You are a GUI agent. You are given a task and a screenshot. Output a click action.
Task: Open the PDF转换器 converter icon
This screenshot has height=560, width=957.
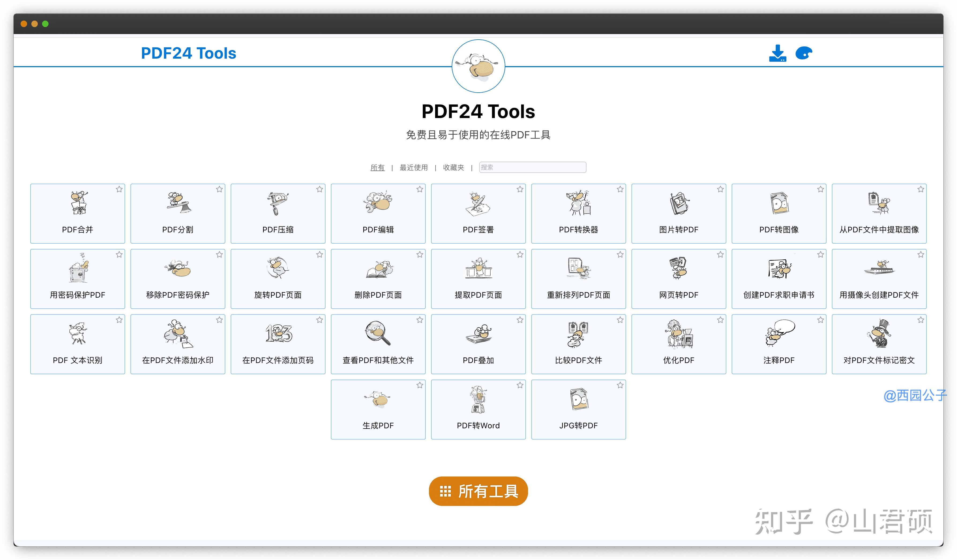[578, 203]
